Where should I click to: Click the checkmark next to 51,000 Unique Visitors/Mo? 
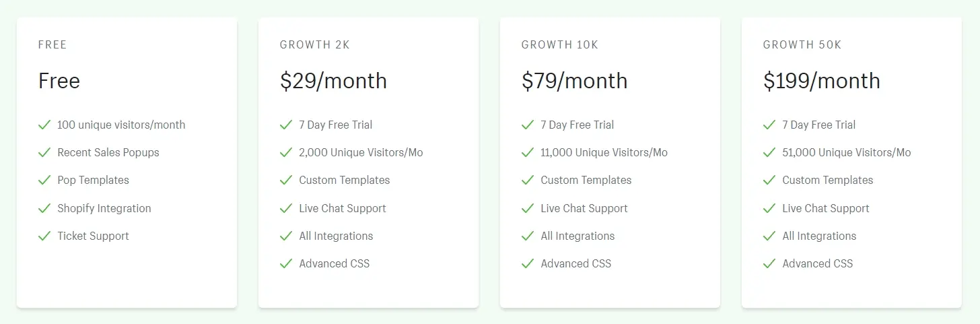[x=769, y=152]
